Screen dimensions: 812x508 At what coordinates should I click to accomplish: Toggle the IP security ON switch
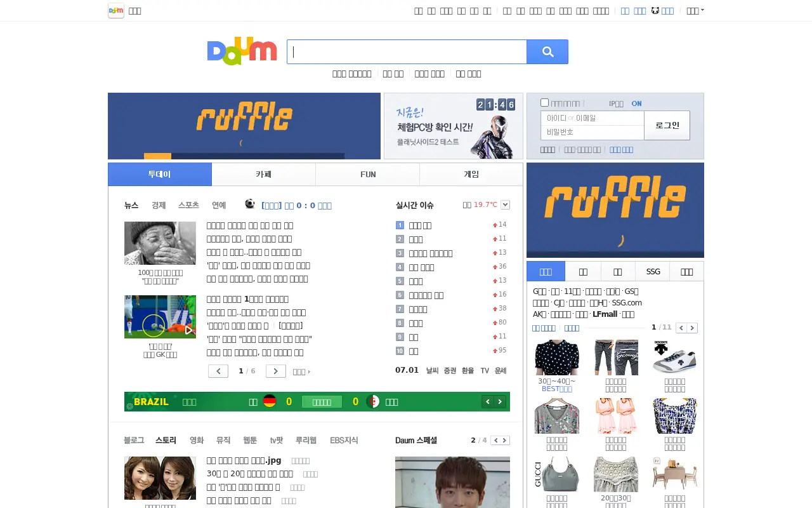(x=636, y=104)
